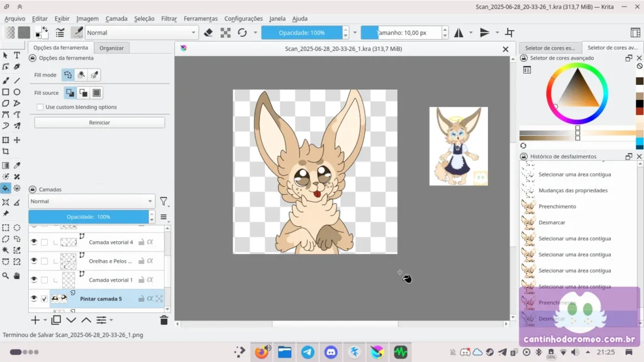Open the layer blending mode Normal dropdown
Image resolution: width=644 pixels, height=362 pixels.
(92, 201)
